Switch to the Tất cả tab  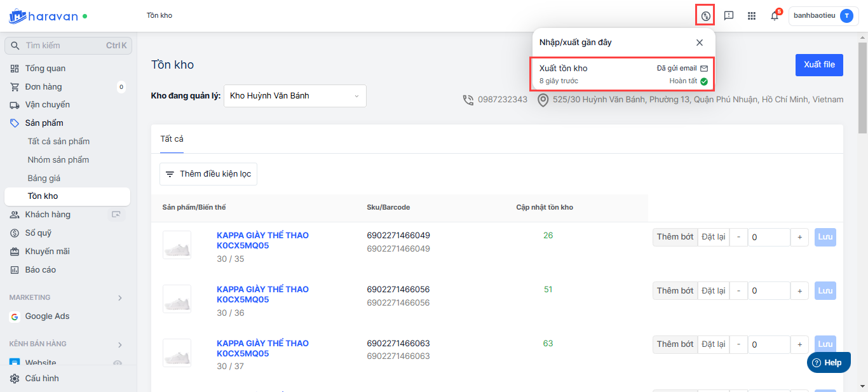pyautogui.click(x=172, y=139)
